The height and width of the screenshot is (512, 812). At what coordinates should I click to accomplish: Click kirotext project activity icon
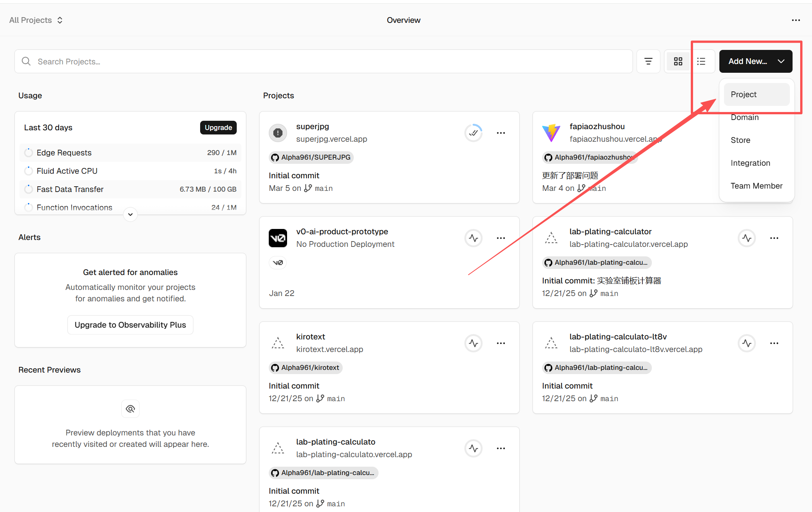pos(473,343)
